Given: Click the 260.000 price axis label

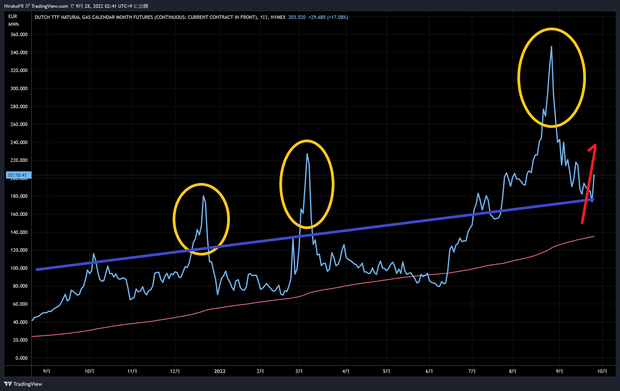Looking at the screenshot, I should (19, 124).
